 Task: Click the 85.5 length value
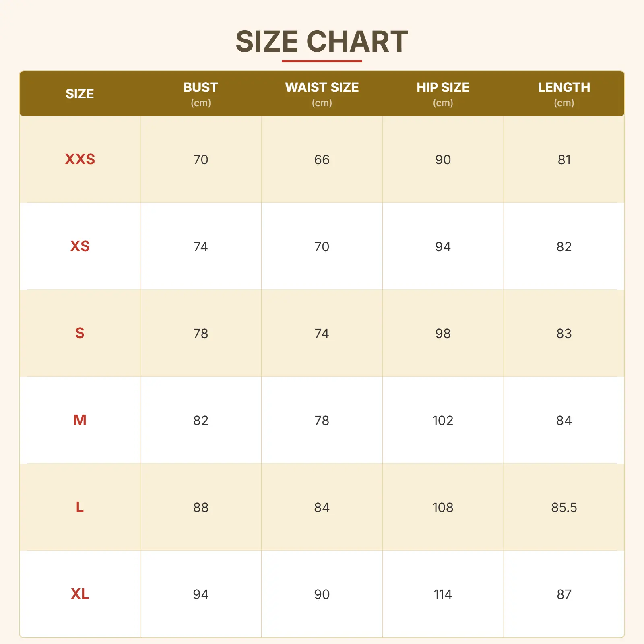tap(564, 508)
